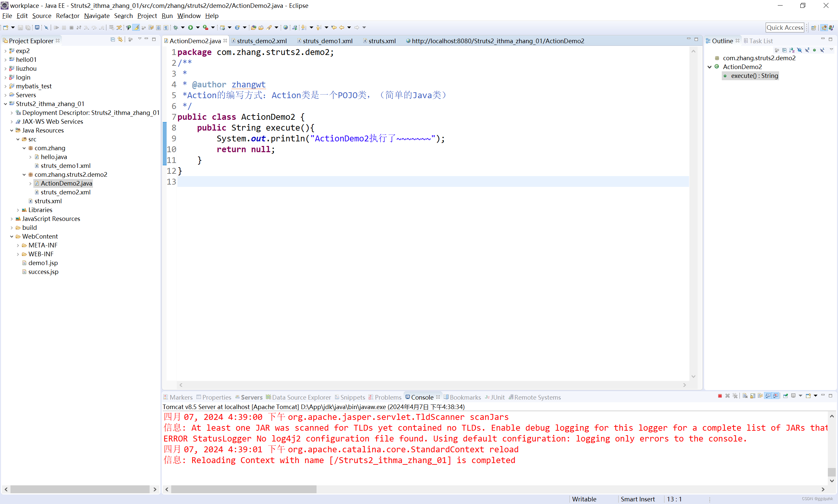Expand the WEB-INF folder

point(18,254)
